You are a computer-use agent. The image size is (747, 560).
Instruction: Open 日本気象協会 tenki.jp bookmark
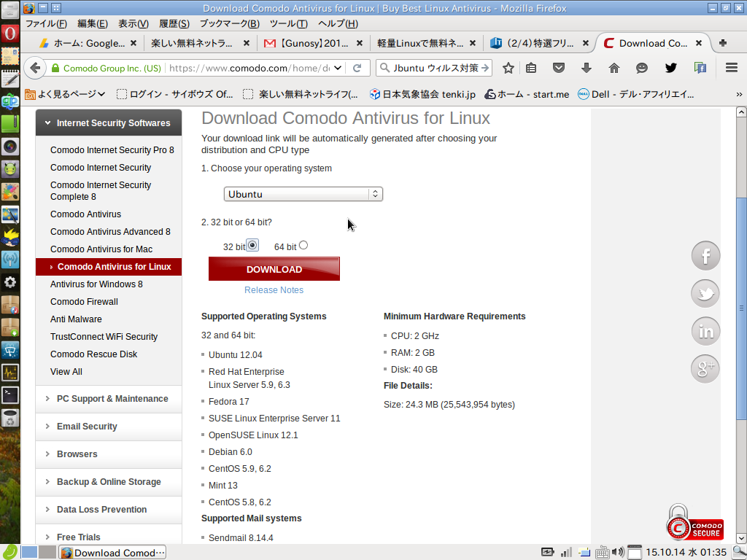coord(422,94)
